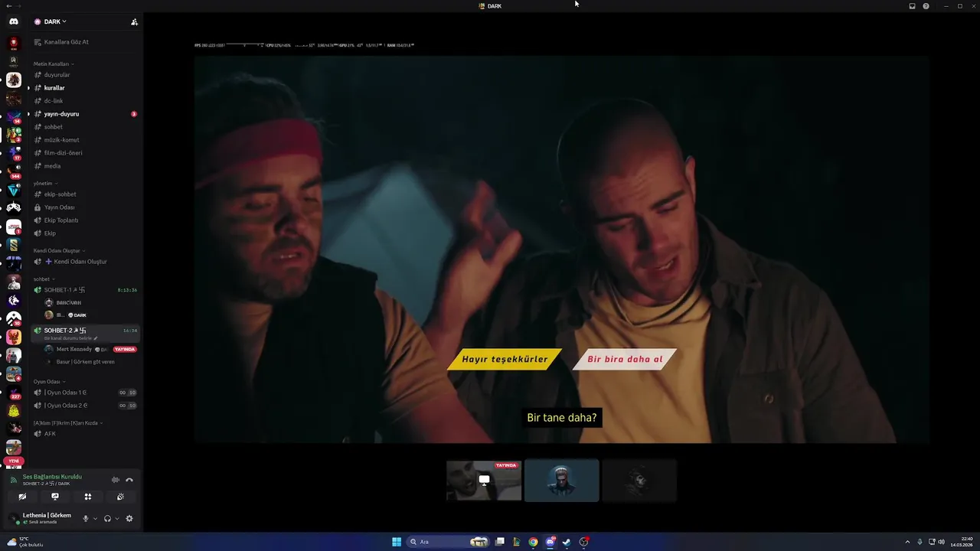980x551 pixels.
Task: Join the Oyun Odası 1 voice channel
Action: (x=86, y=393)
